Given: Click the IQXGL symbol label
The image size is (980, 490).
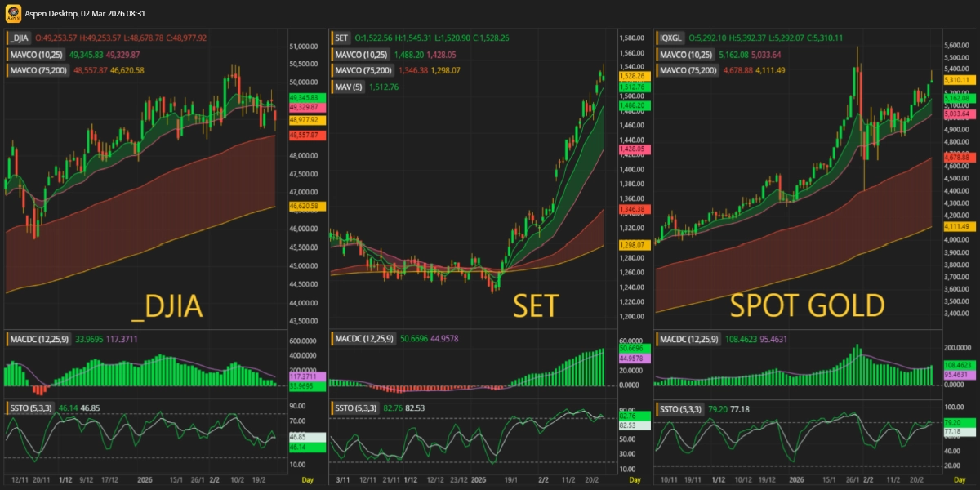Looking at the screenshot, I should coord(672,38).
